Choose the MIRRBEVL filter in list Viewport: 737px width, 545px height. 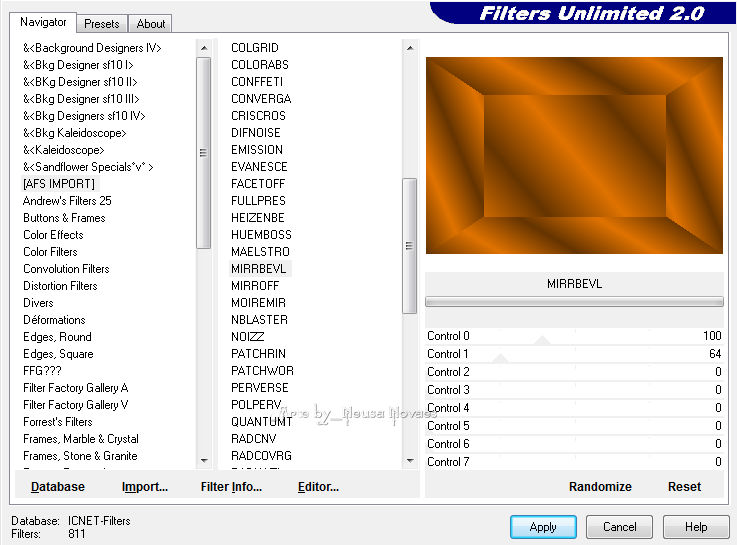click(x=259, y=269)
